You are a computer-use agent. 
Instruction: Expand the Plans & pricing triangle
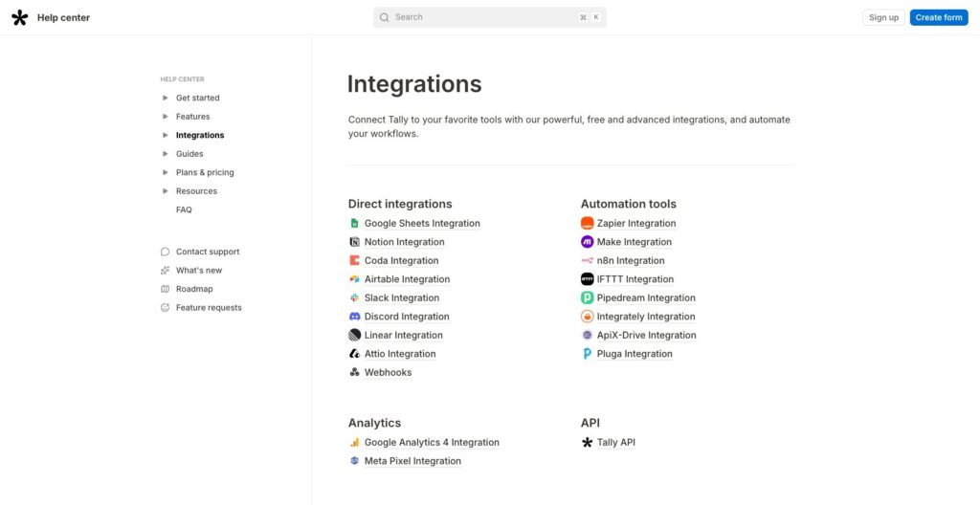(x=165, y=172)
